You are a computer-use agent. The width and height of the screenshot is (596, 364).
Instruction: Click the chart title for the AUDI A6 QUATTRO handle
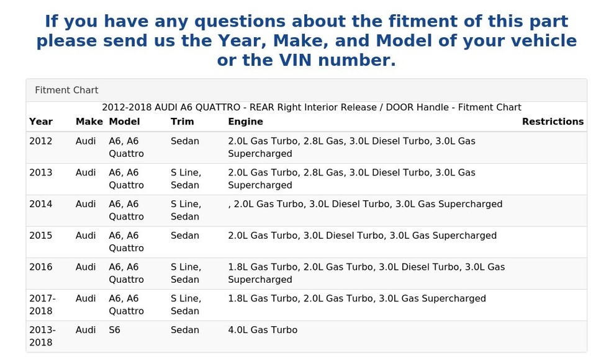point(311,107)
